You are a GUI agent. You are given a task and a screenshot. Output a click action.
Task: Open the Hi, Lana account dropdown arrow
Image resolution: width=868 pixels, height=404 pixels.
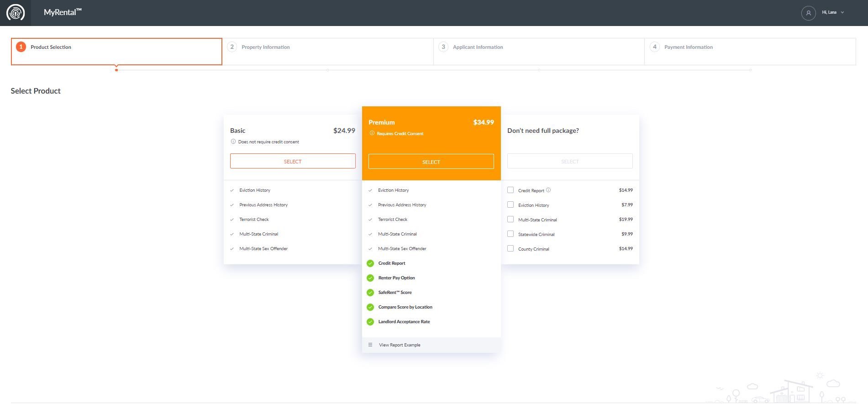click(x=842, y=13)
